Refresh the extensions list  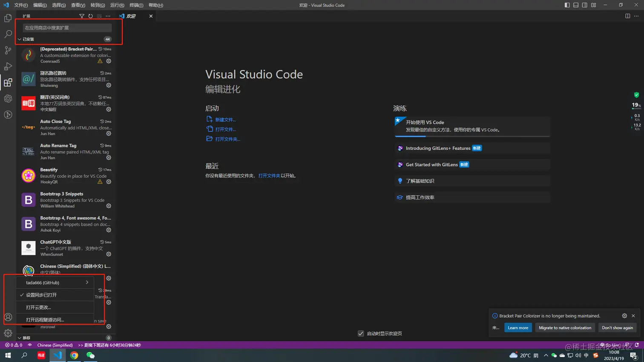(90, 16)
